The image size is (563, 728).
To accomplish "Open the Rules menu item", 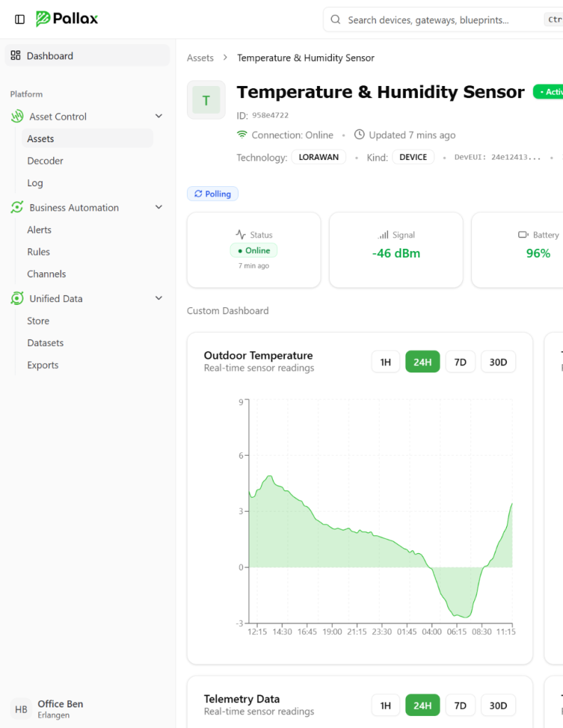I will [38, 252].
